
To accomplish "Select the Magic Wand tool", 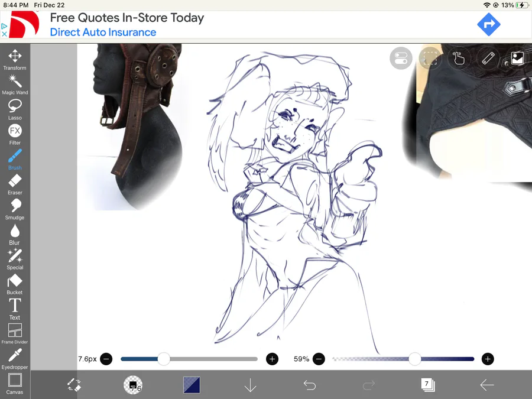I will (15, 85).
